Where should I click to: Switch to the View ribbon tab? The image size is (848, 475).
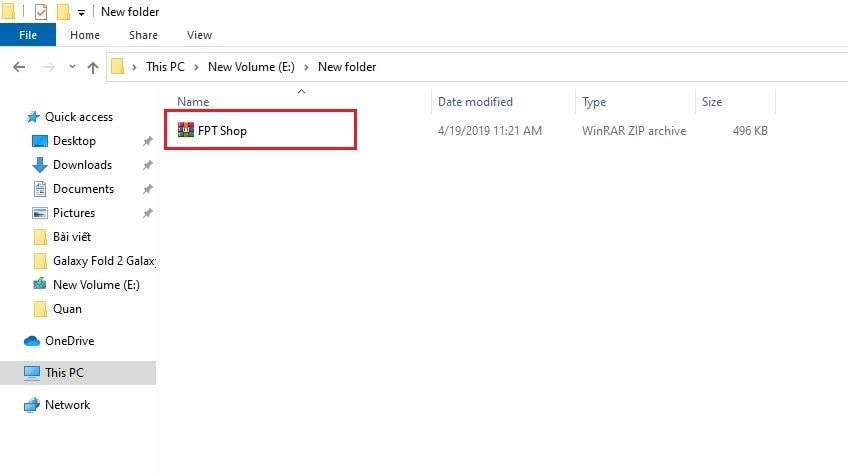199,35
